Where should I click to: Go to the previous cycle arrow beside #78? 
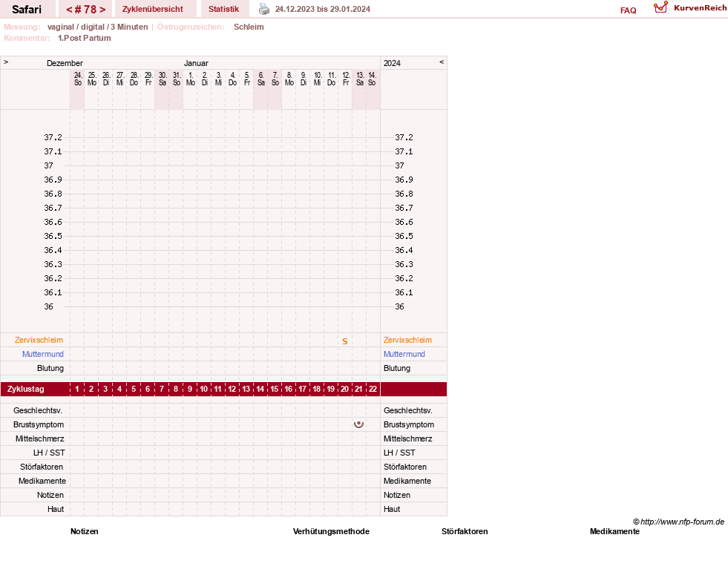[x=69, y=10]
